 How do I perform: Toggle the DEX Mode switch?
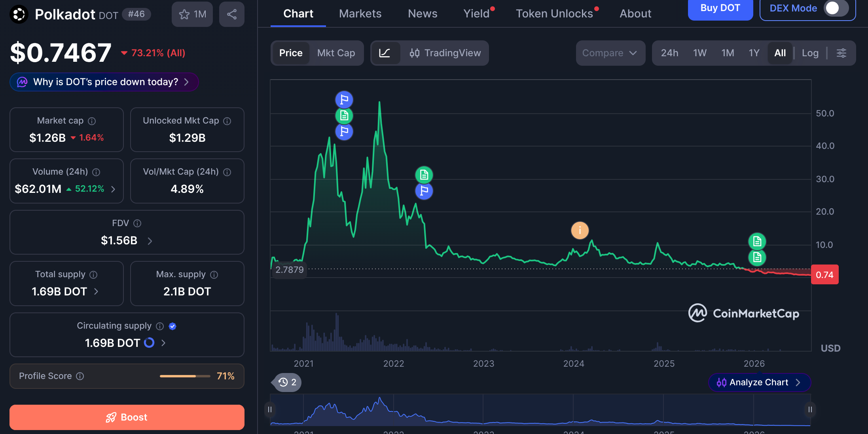[836, 8]
